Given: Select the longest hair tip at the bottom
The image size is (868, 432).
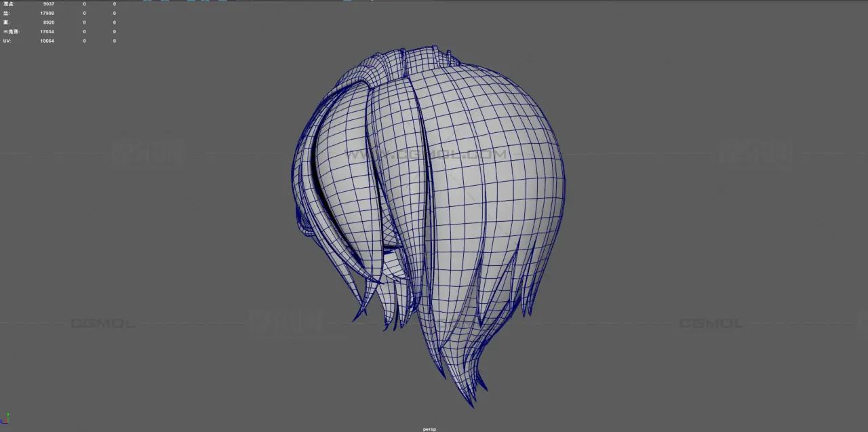Looking at the screenshot, I should tap(469, 399).
